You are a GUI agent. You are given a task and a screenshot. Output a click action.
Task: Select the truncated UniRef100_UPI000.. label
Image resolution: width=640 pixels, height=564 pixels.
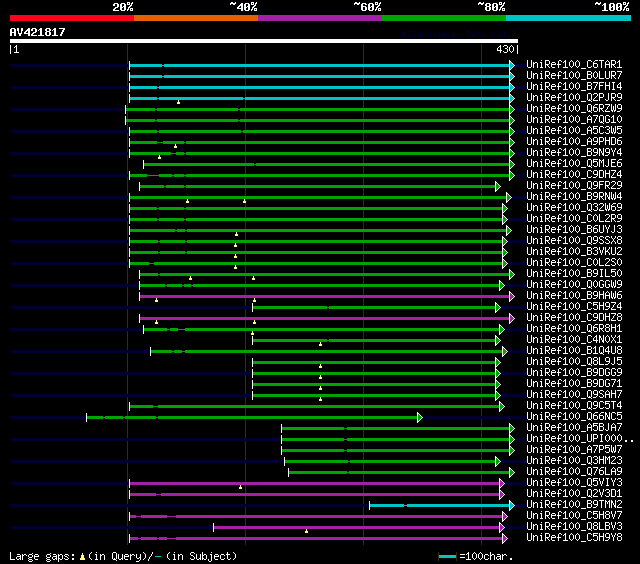click(x=580, y=439)
